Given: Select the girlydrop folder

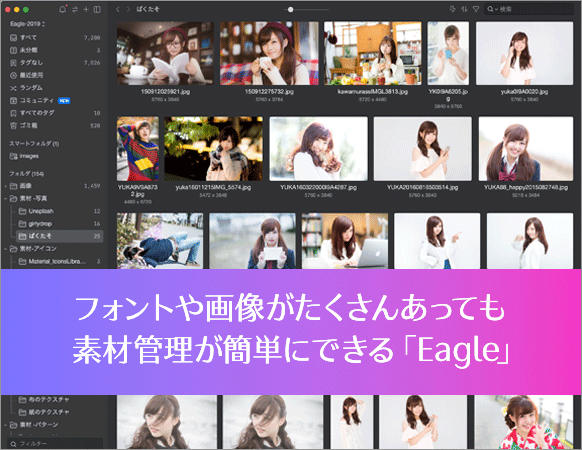Looking at the screenshot, I should (59, 224).
